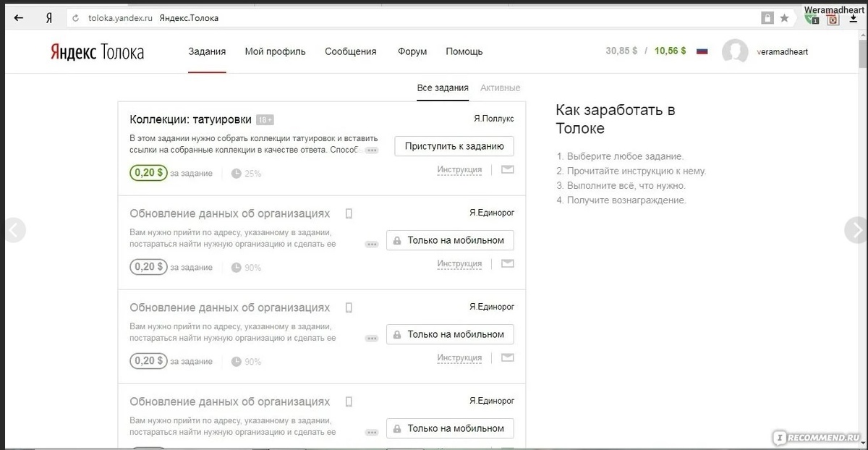
Task: Click the 30,85 $ balance amount
Action: (621, 51)
